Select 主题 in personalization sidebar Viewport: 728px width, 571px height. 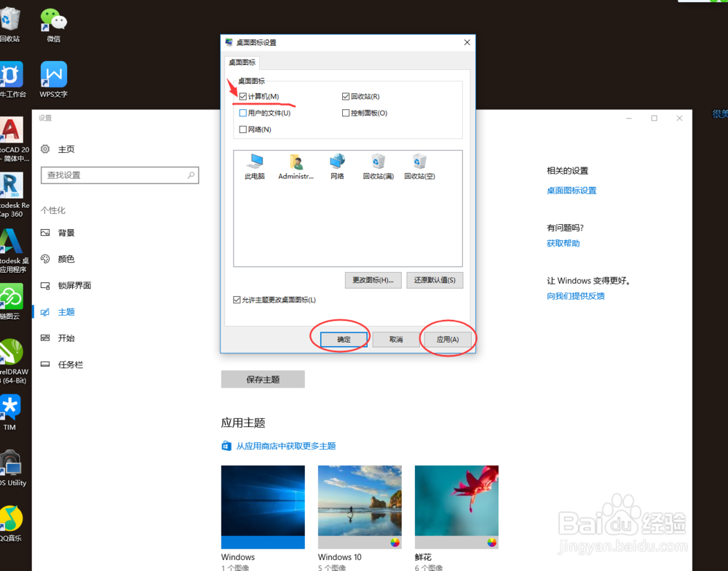click(x=66, y=312)
